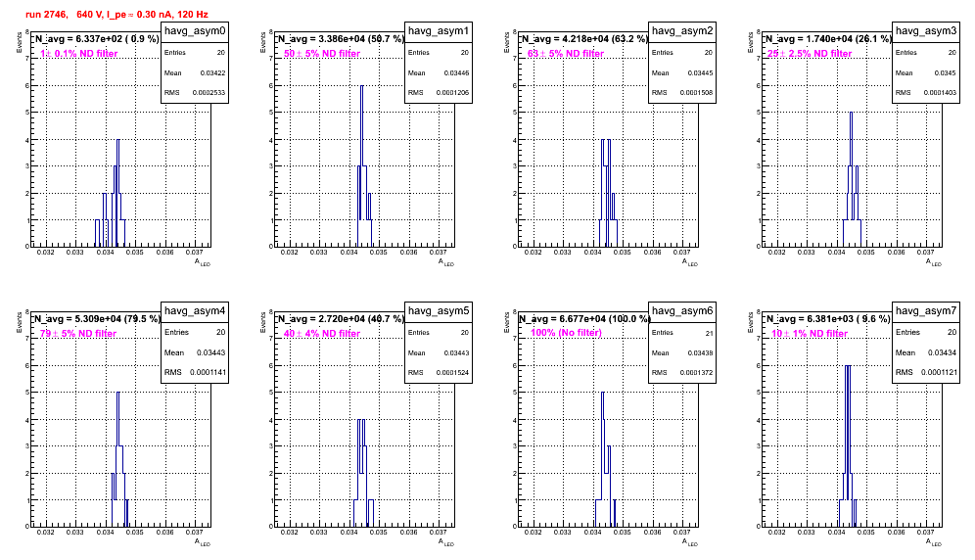975x560 pixels.
Task: Select the havg_asym5 stats box title
Action: click(439, 310)
